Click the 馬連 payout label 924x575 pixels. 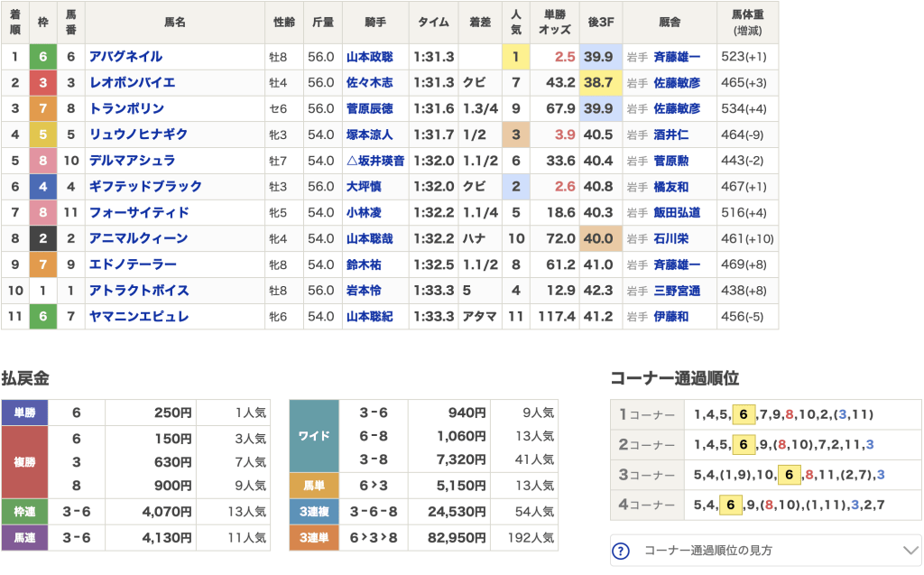coord(24,537)
